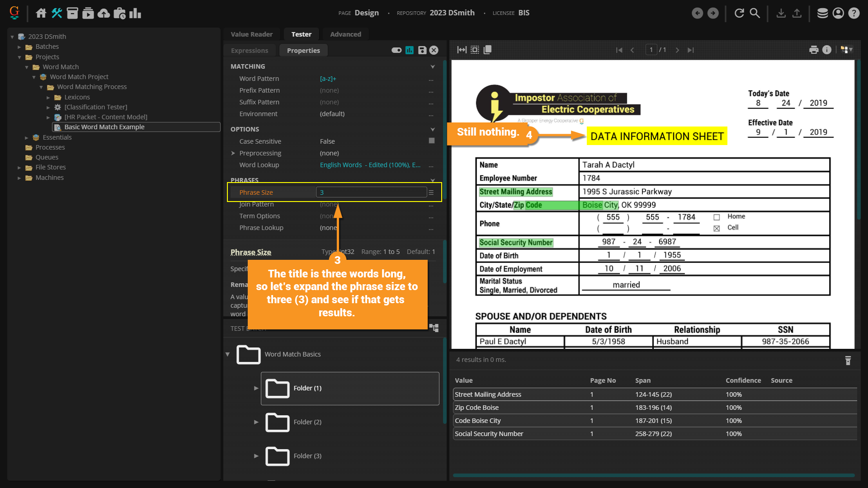This screenshot has width=868, height=488.
Task: Click the print document icon
Action: (x=814, y=50)
